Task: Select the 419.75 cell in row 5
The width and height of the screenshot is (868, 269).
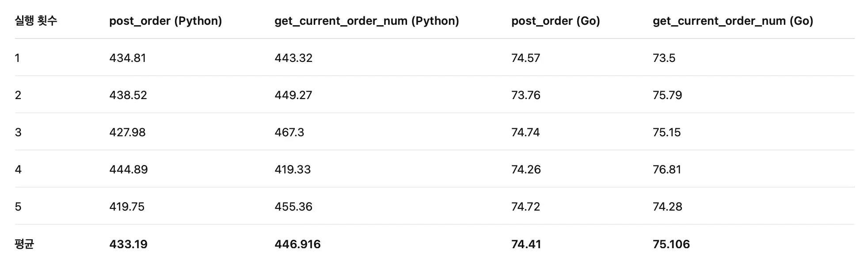Action: coord(127,207)
